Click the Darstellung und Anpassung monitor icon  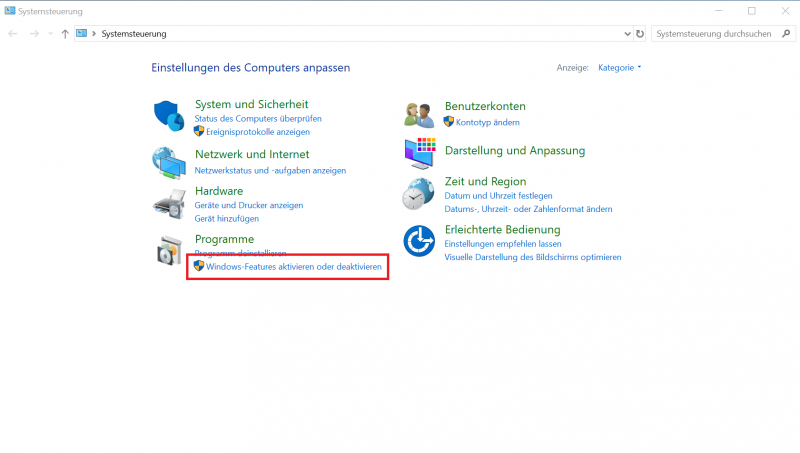tap(419, 152)
